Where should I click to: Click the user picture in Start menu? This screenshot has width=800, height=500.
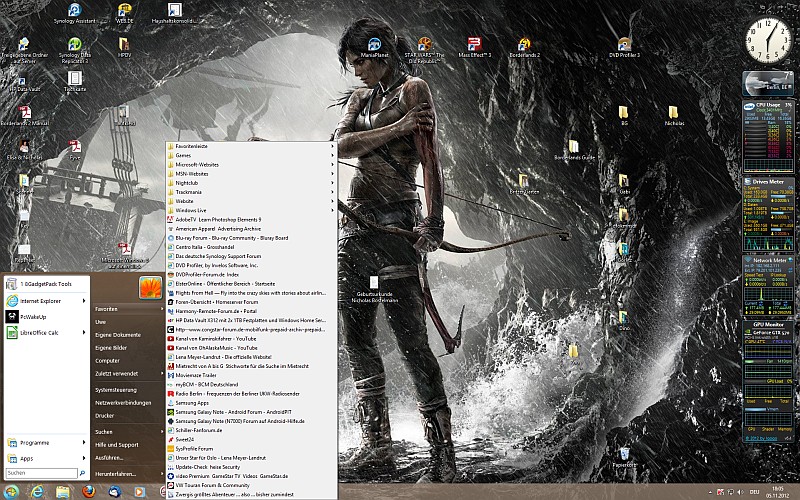coord(151,288)
